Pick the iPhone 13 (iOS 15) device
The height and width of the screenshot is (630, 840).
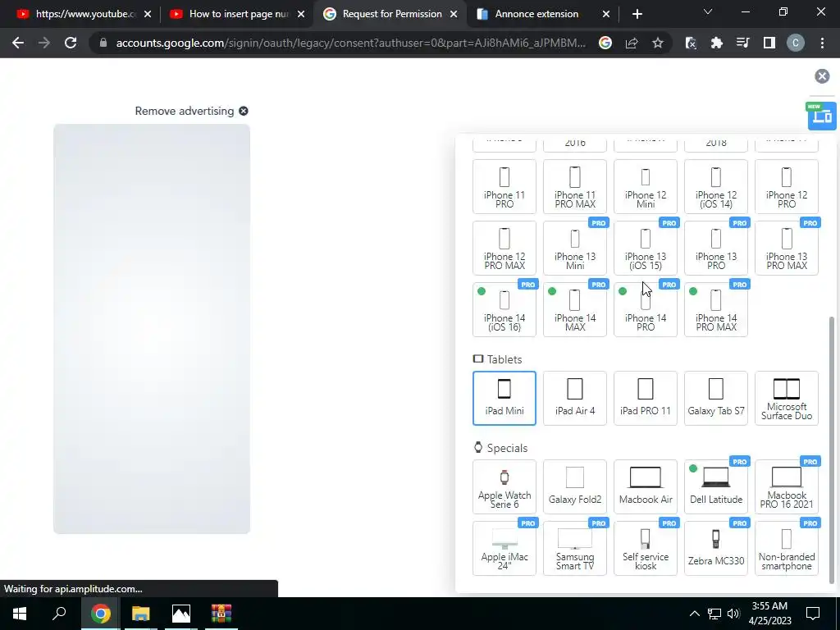[x=646, y=248]
